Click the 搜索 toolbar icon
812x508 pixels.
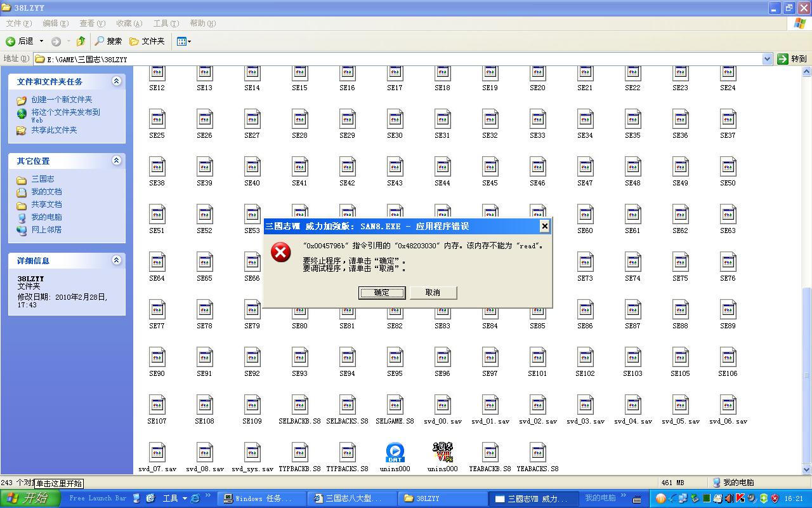pos(108,41)
